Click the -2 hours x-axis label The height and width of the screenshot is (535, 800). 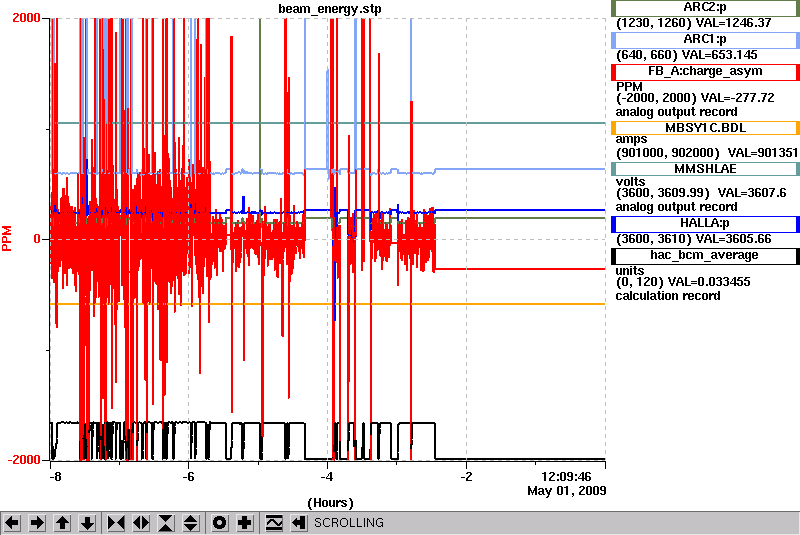tap(466, 476)
